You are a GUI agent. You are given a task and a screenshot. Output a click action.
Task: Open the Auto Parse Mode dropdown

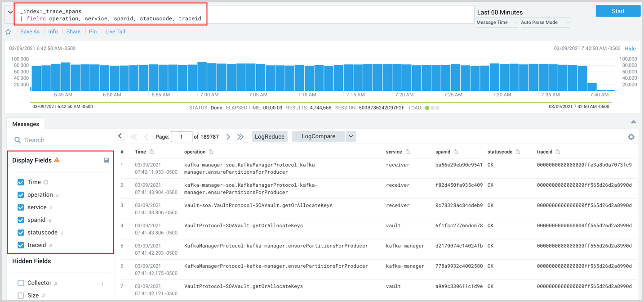click(x=543, y=22)
